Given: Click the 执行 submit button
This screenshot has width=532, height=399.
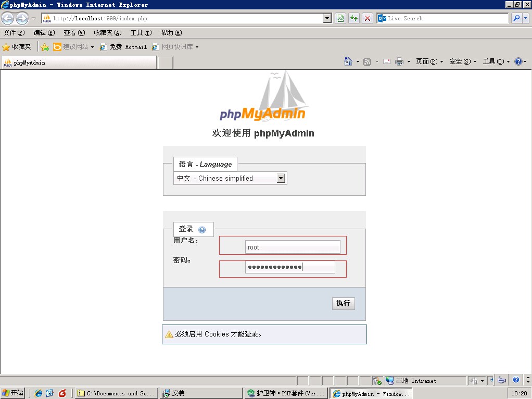Looking at the screenshot, I should pyautogui.click(x=343, y=303).
